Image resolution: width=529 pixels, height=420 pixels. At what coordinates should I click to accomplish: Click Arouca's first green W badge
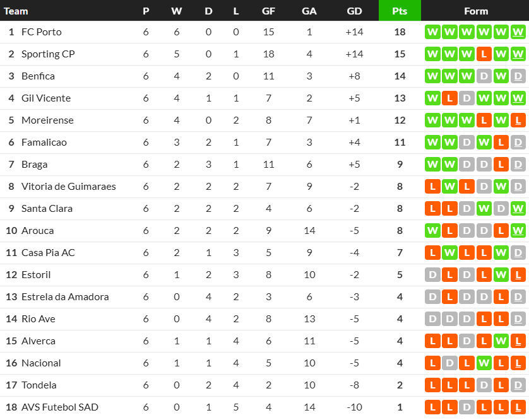click(x=432, y=231)
